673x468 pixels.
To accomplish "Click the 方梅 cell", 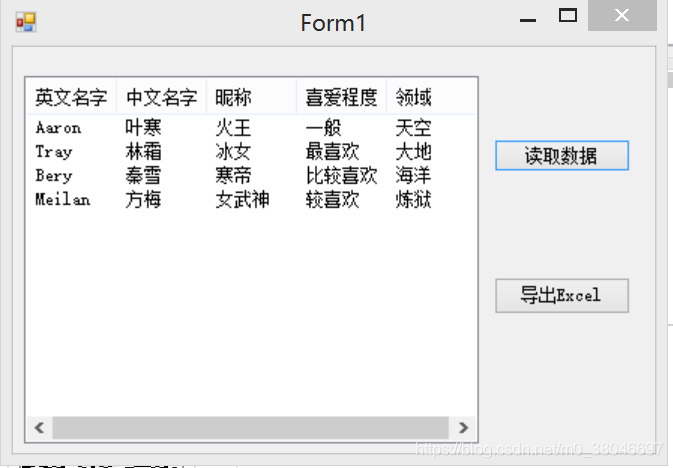I will coord(143,200).
